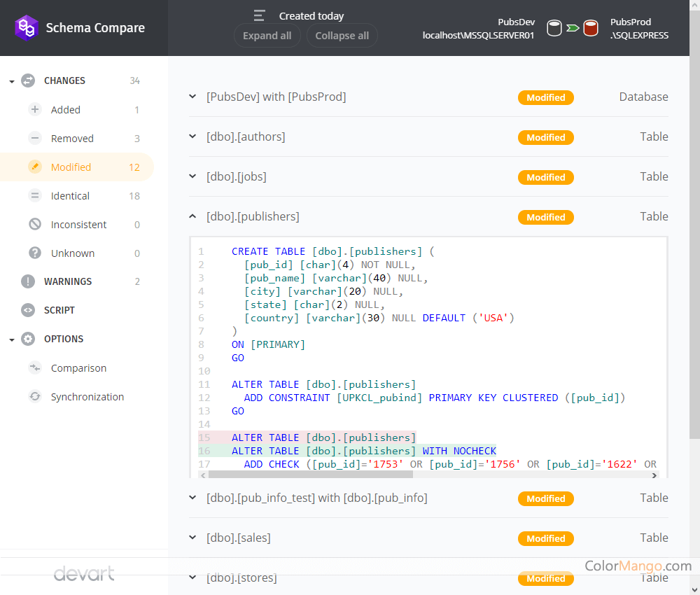Click the red-highlighted code line 15
Image resolution: width=700 pixels, height=595 pixels.
[307, 437]
